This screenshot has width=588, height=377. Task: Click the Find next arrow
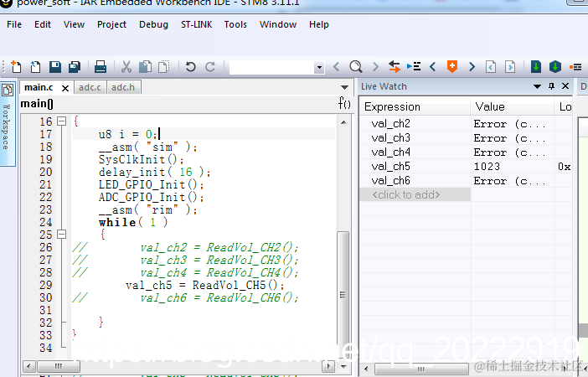pos(375,67)
